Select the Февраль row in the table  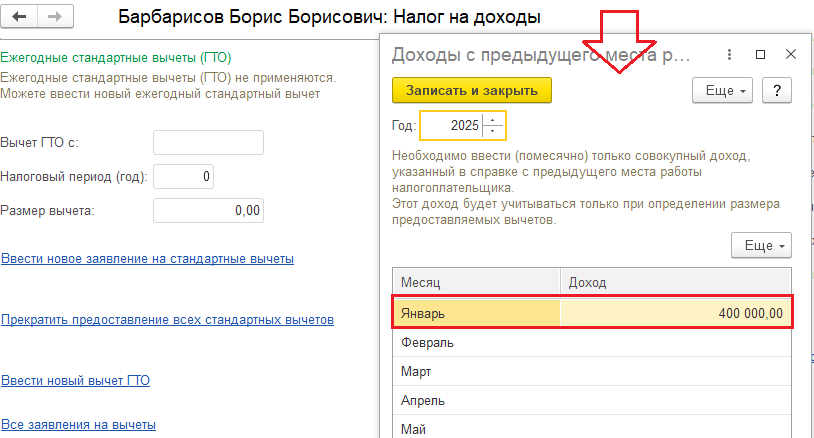[x=592, y=343]
